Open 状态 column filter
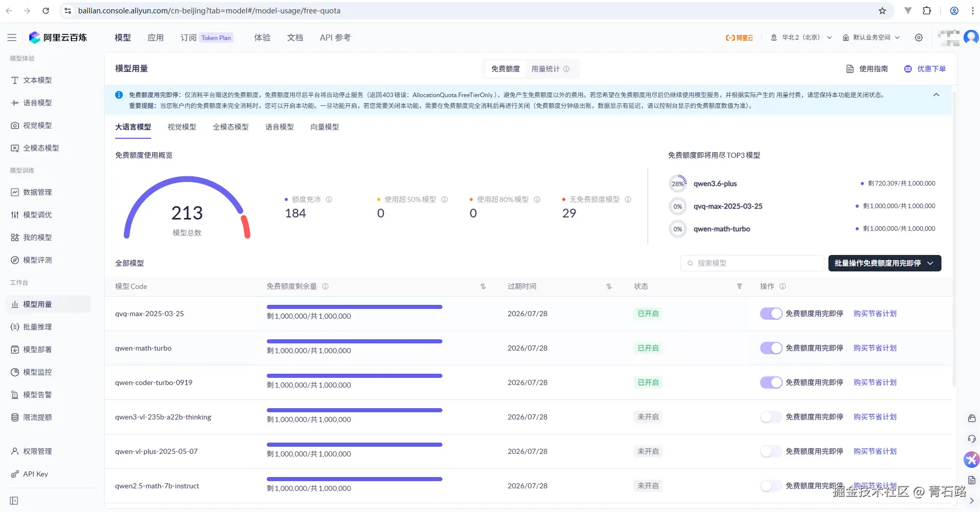The width and height of the screenshot is (980, 512). tap(739, 286)
